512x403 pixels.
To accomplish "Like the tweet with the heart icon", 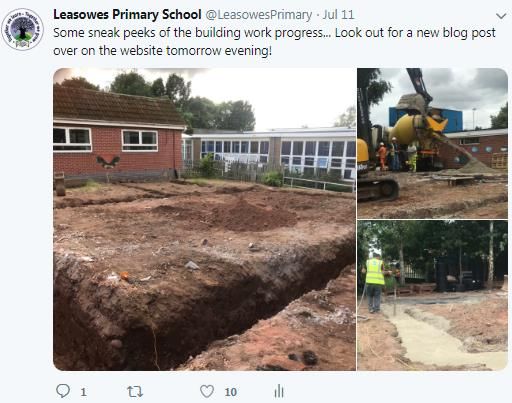I will [207, 391].
